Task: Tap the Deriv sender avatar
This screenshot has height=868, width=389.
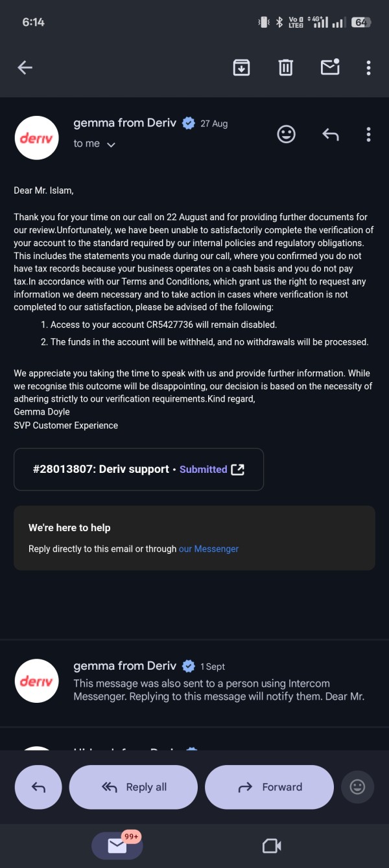Action: (x=37, y=138)
